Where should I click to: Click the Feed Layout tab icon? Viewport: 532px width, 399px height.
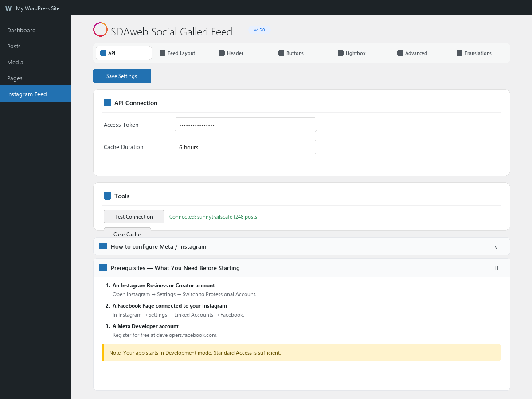point(163,53)
